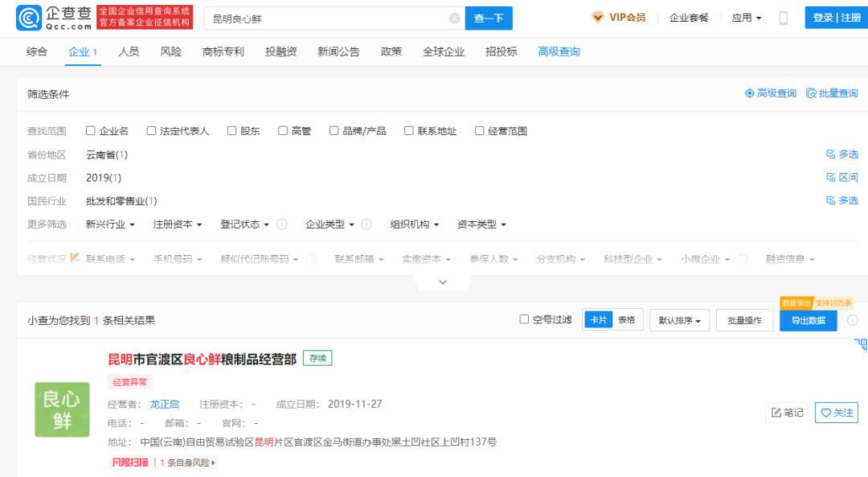The height and width of the screenshot is (477, 868).
Task: Open the 企业类型 filter dropdown
Action: [330, 224]
